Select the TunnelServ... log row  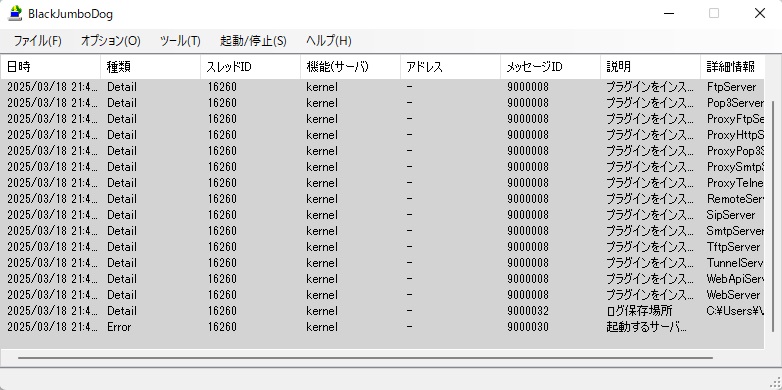click(x=382, y=263)
